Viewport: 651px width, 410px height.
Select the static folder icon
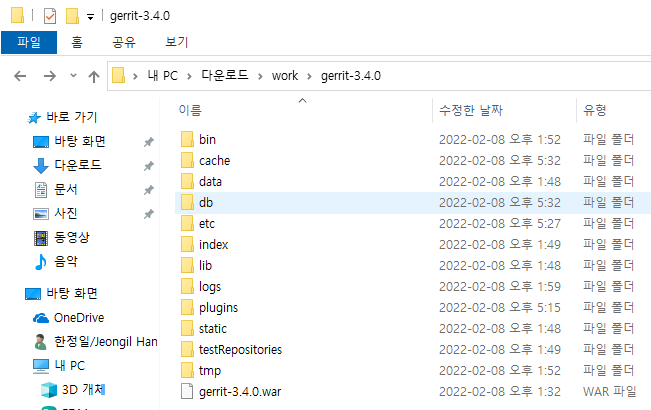click(187, 328)
